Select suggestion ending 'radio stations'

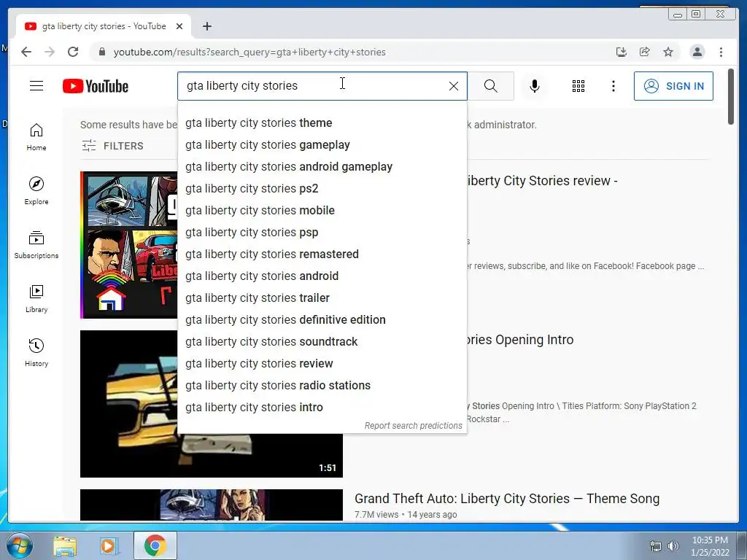click(322, 386)
